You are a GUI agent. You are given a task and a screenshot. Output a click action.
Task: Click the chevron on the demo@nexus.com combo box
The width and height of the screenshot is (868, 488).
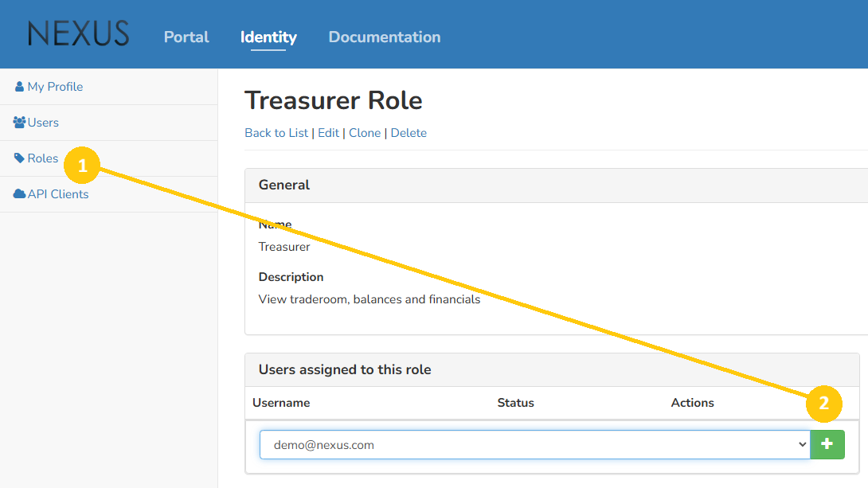coord(801,444)
